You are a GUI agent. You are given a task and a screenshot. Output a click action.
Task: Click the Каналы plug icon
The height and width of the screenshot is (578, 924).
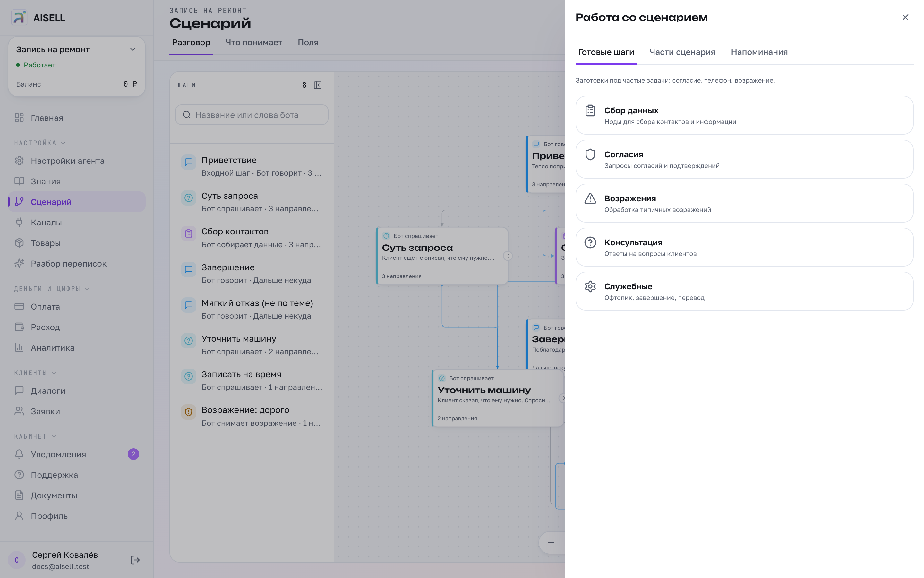pyautogui.click(x=19, y=223)
